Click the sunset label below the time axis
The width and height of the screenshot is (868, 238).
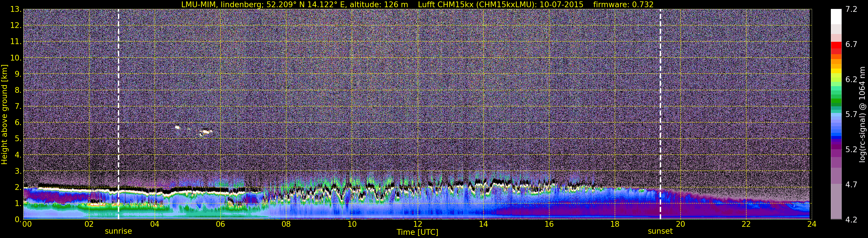coord(660,231)
